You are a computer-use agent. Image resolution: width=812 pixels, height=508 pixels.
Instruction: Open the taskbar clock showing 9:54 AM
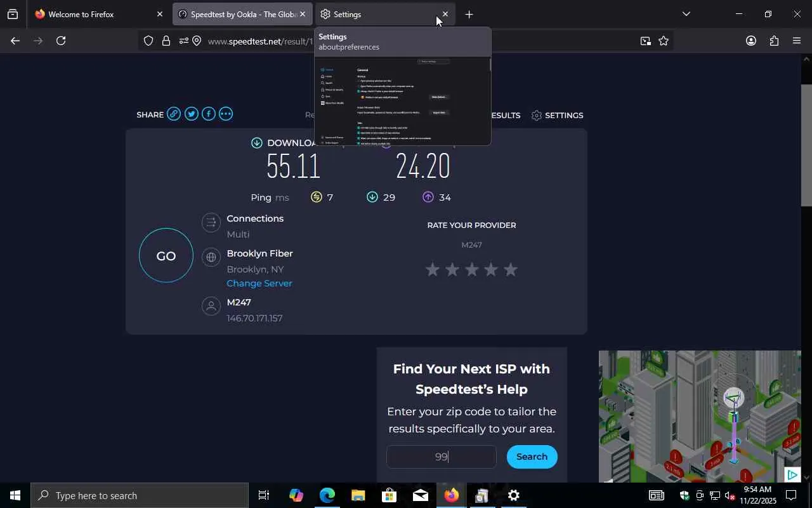[758, 495]
